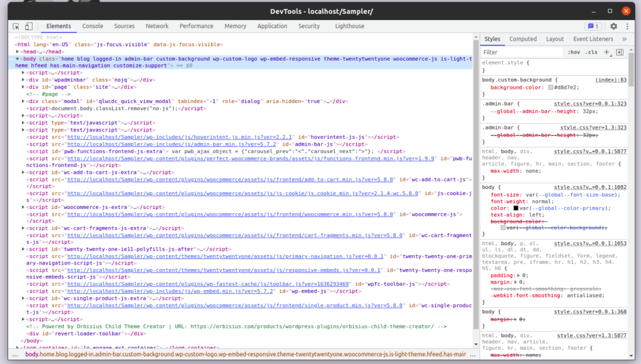Select the element.style rule block

tap(554, 66)
